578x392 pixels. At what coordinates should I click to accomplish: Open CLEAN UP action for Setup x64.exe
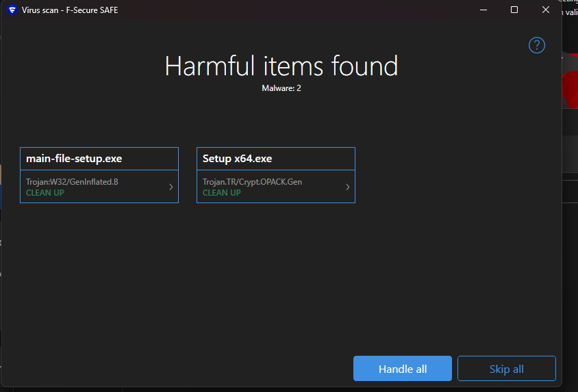(222, 193)
